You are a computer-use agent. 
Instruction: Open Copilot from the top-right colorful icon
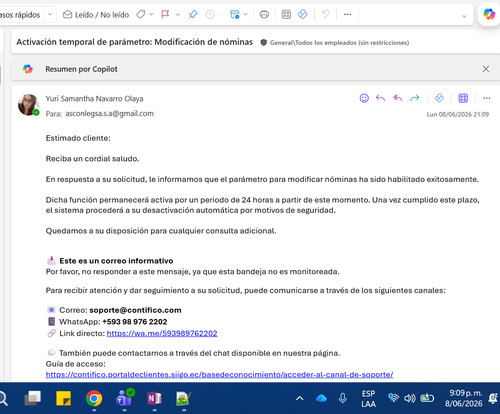(x=489, y=14)
